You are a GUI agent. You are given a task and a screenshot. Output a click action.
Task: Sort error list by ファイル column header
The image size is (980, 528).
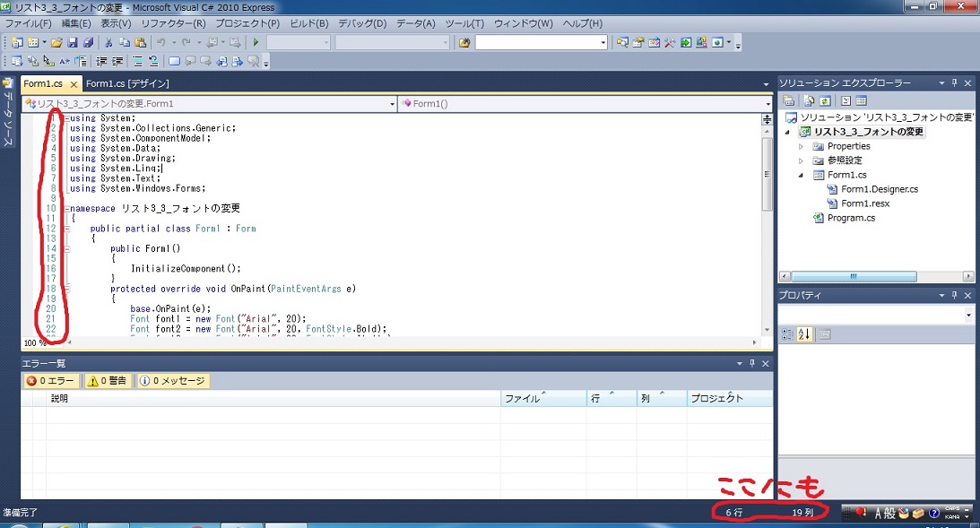pos(542,399)
